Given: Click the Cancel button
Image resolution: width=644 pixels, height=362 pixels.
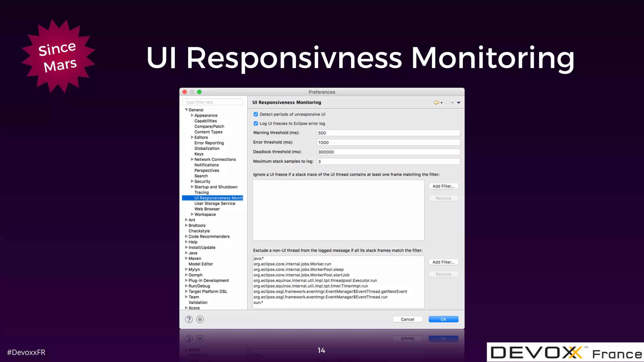Looking at the screenshot, I should pos(408,319).
